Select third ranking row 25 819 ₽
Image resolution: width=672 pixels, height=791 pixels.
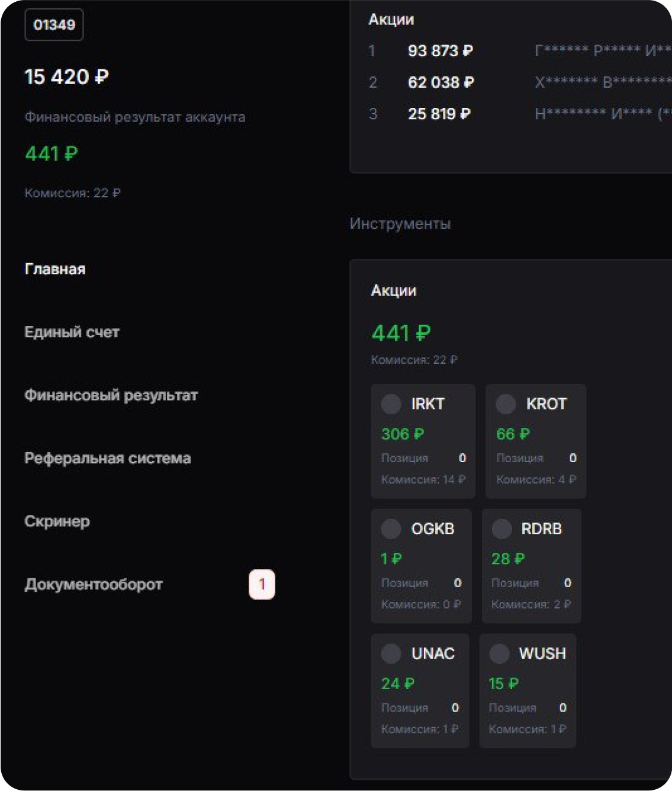(x=439, y=114)
